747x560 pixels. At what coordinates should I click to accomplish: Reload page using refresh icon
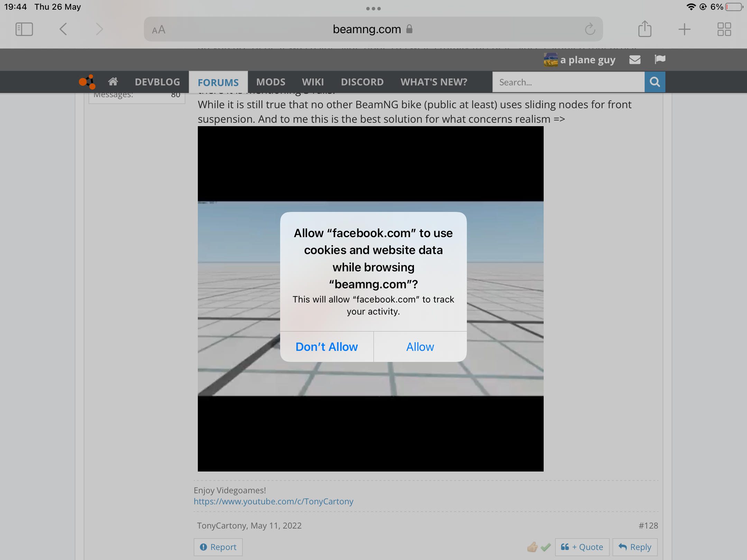[x=590, y=29]
